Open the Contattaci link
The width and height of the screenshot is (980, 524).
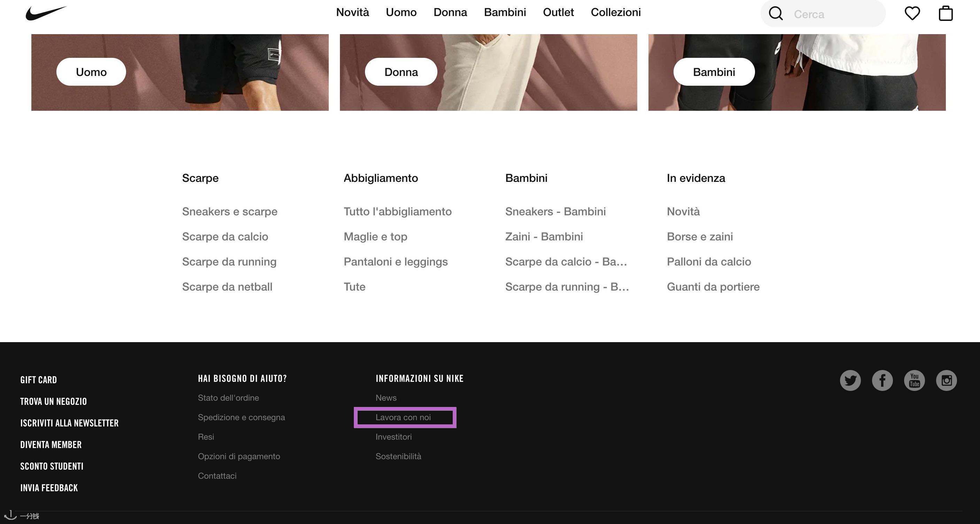point(217,476)
